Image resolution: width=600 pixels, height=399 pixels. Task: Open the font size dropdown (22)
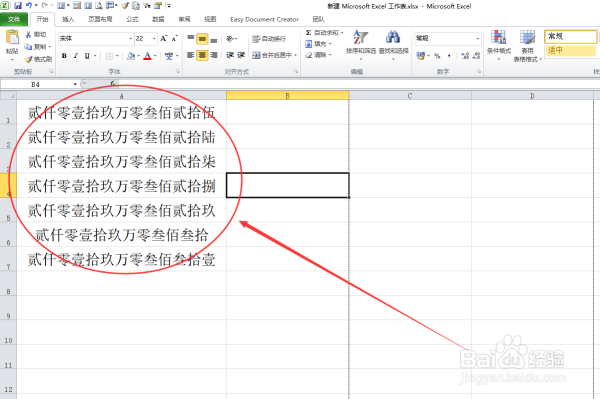pos(154,39)
